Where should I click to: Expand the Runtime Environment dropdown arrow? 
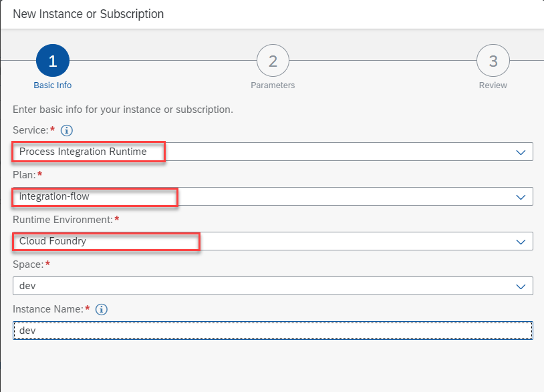pyautogui.click(x=521, y=242)
